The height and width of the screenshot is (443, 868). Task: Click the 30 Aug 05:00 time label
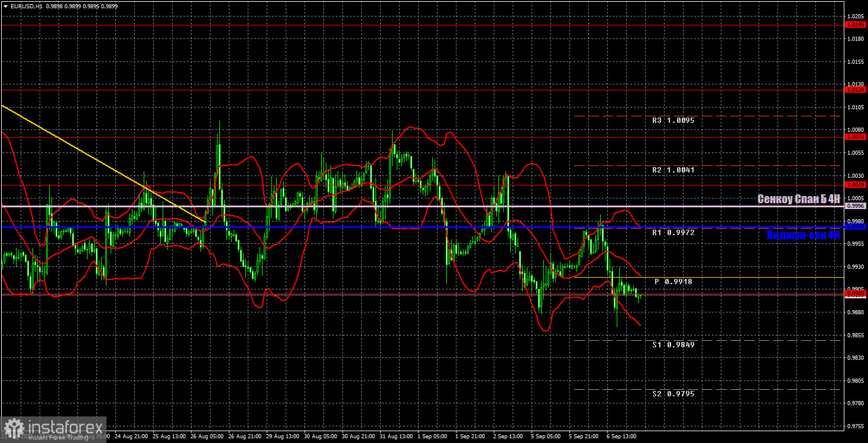click(x=320, y=437)
